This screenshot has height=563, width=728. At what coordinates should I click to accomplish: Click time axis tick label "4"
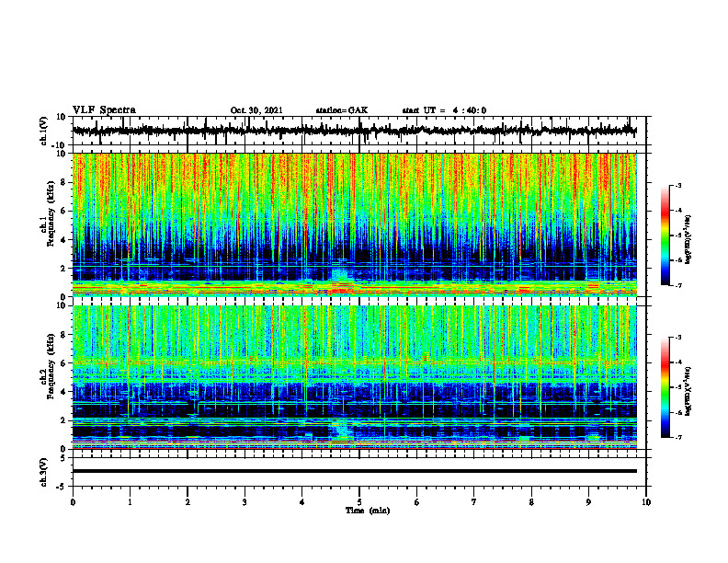(x=302, y=502)
